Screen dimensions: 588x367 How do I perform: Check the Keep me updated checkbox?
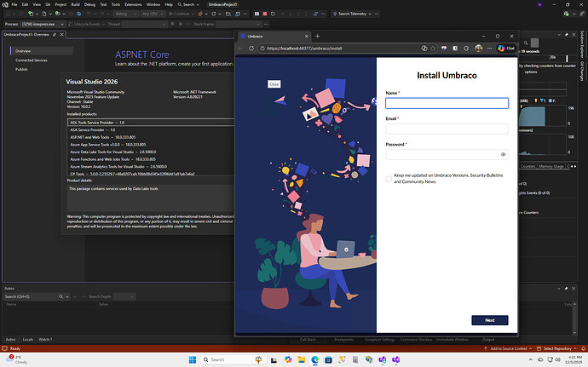coord(389,179)
